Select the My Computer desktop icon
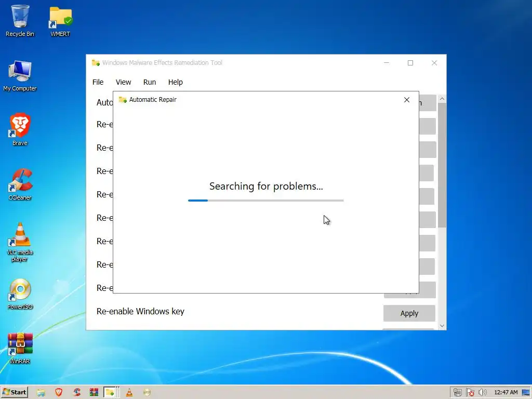Viewport: 532px width, 399px height. (20, 76)
